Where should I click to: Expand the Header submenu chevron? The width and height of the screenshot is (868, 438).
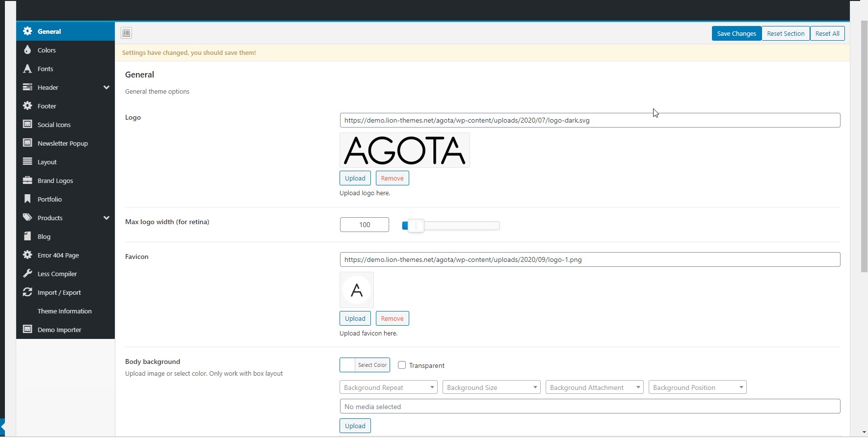(106, 87)
